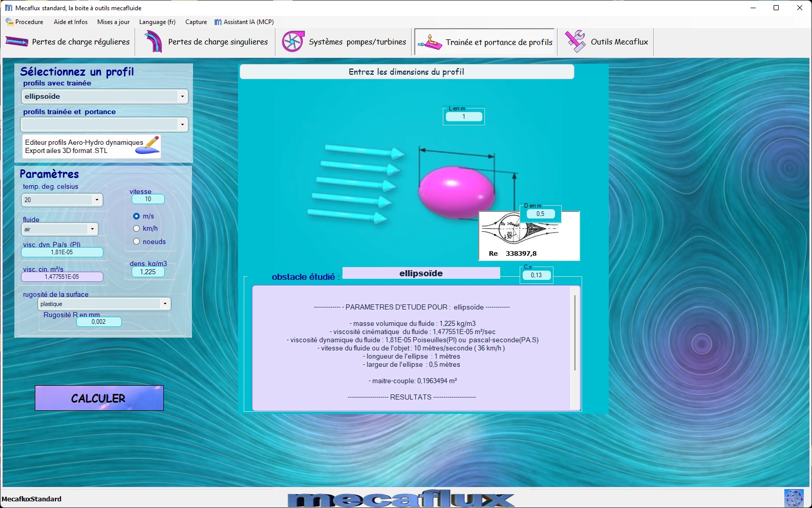Open the Mises a jour menu

point(113,22)
